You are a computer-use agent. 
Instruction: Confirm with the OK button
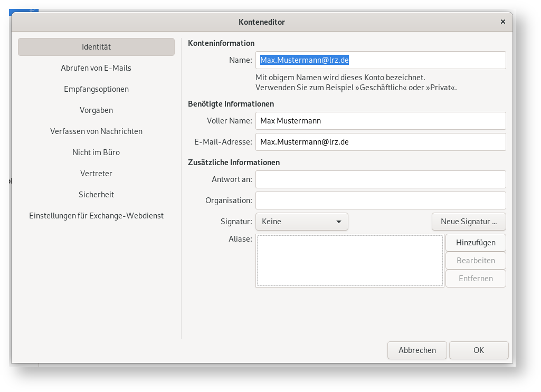(x=478, y=350)
